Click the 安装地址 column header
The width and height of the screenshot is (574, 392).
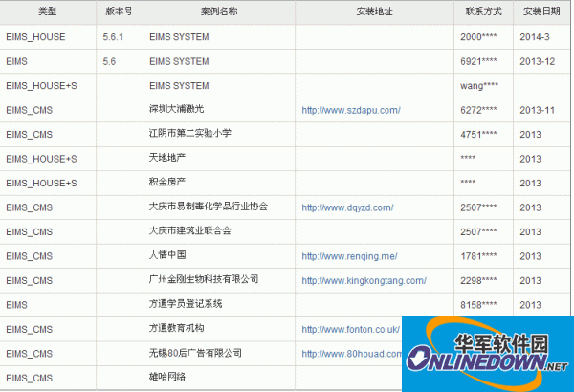point(374,11)
